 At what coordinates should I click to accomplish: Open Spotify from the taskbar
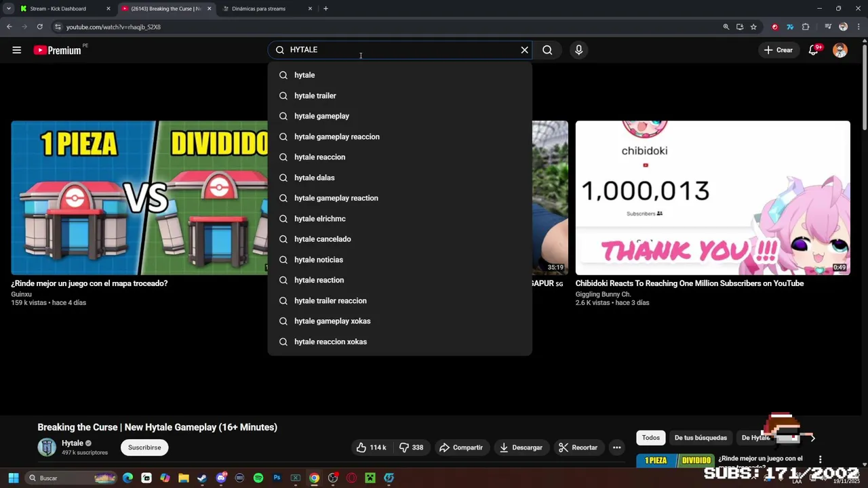pos(258,479)
